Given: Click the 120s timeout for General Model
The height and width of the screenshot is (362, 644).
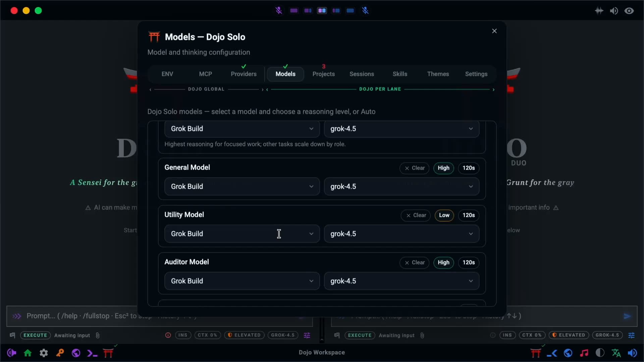Looking at the screenshot, I should [x=469, y=168].
